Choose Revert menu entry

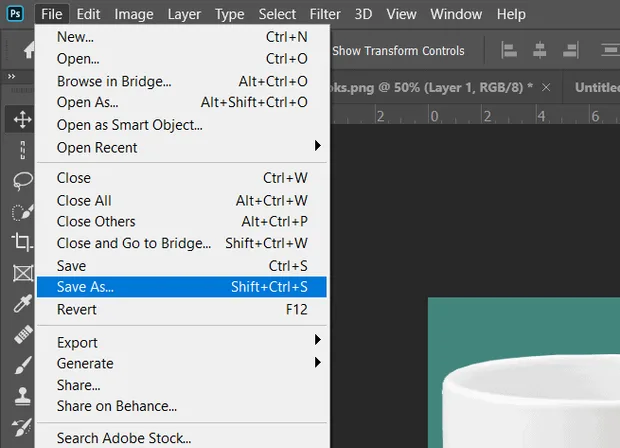coord(182,309)
